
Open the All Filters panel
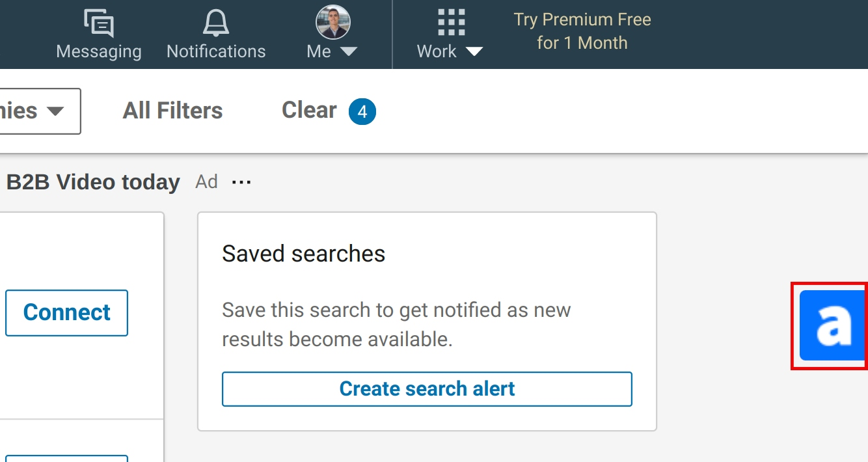[x=172, y=111]
